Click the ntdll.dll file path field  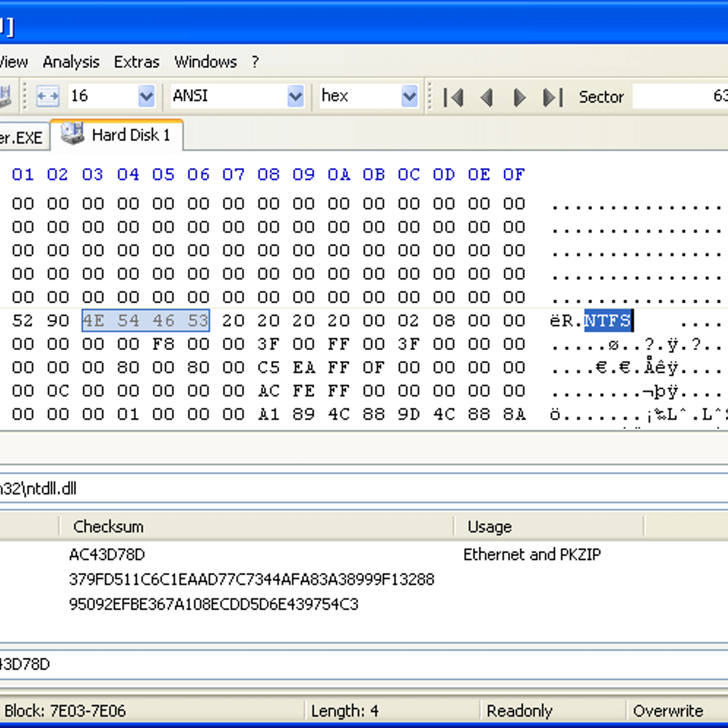tap(364, 488)
